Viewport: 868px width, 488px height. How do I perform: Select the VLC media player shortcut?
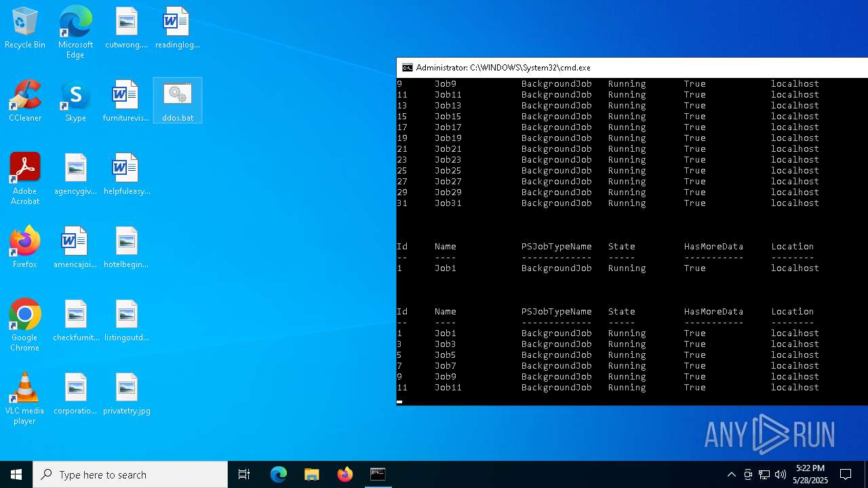pos(25,398)
